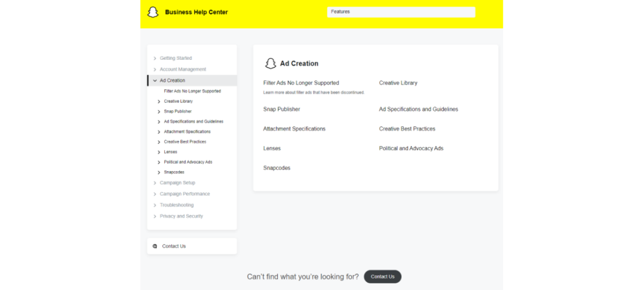Expand Attachment Specifications chevron in sidebar

tap(159, 132)
